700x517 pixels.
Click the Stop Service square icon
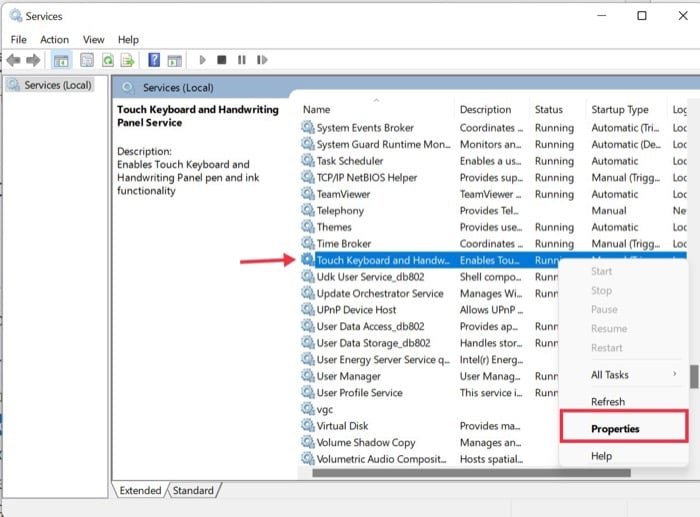pyautogui.click(x=221, y=60)
